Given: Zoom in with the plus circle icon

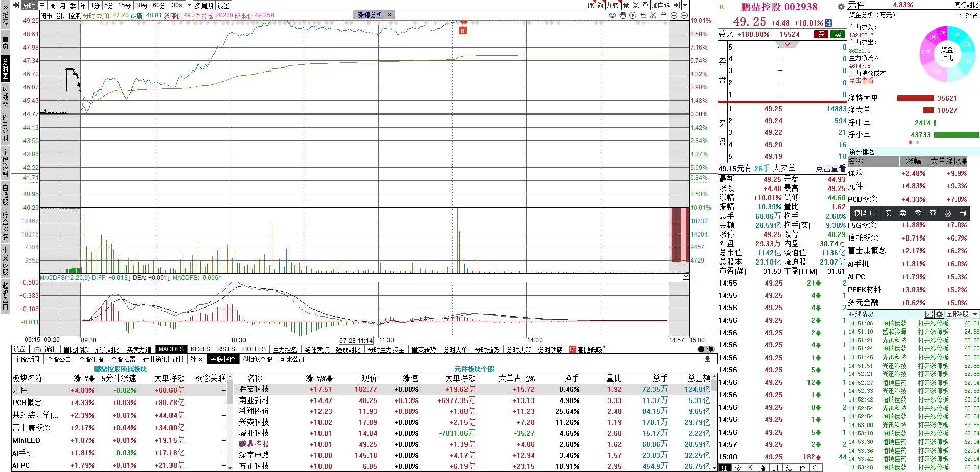Looking at the screenshot, I should [x=674, y=16].
